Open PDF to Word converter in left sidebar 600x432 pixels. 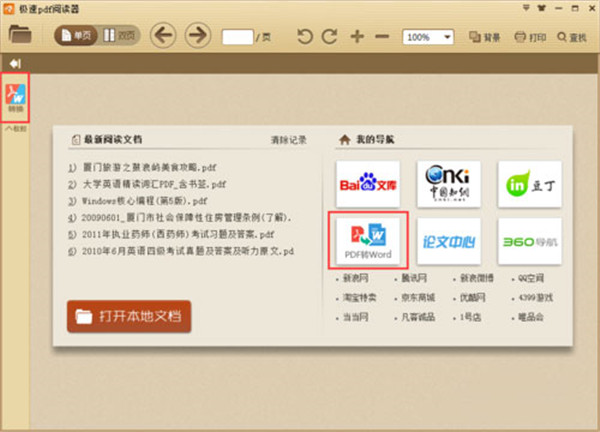coord(16,97)
